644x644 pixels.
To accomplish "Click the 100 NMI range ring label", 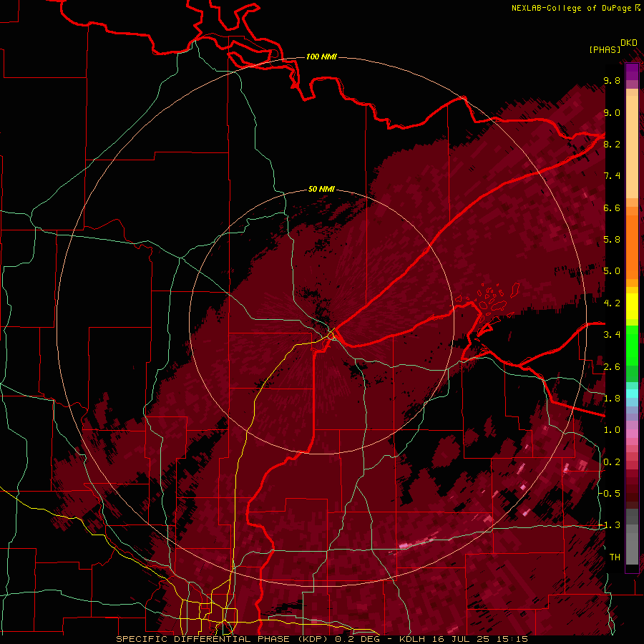I will tap(321, 57).
